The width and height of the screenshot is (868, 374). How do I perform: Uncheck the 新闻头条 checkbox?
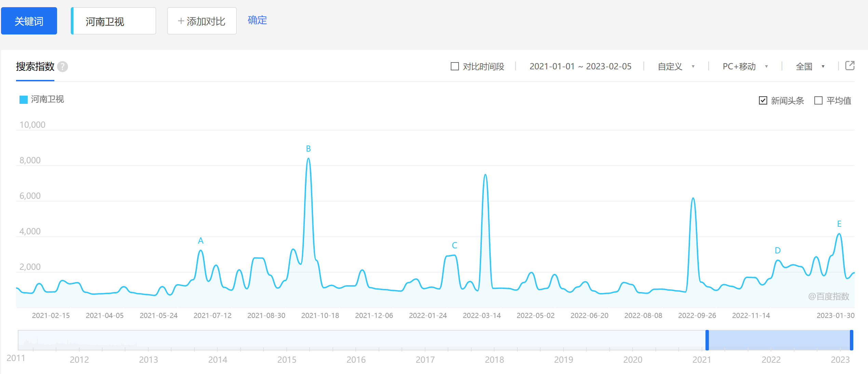(x=763, y=100)
